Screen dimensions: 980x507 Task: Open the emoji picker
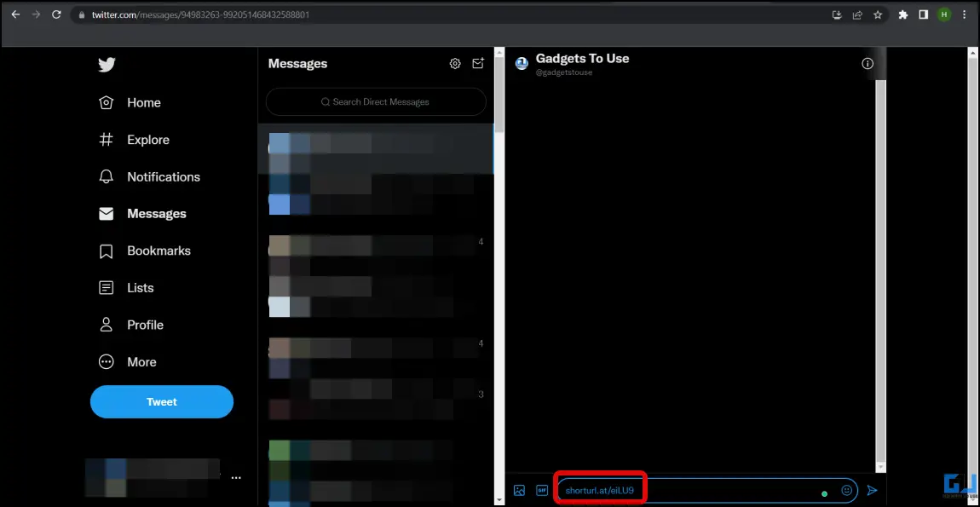coord(847,491)
